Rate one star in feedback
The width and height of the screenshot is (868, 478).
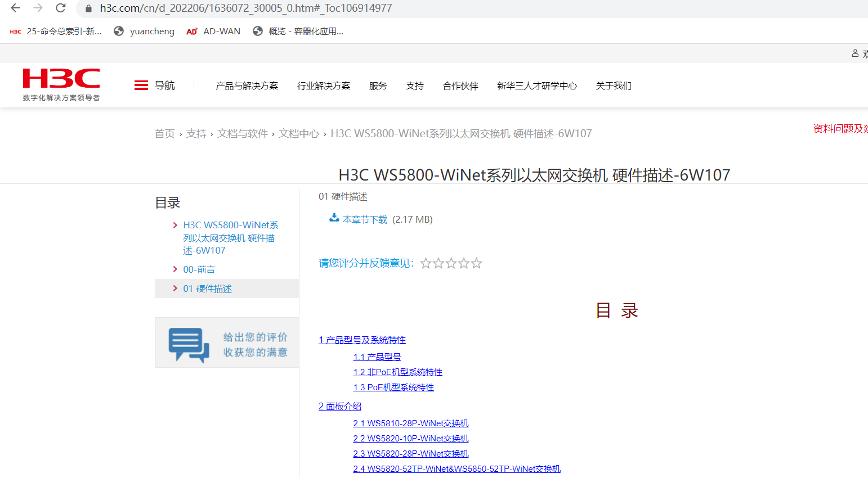(x=426, y=263)
